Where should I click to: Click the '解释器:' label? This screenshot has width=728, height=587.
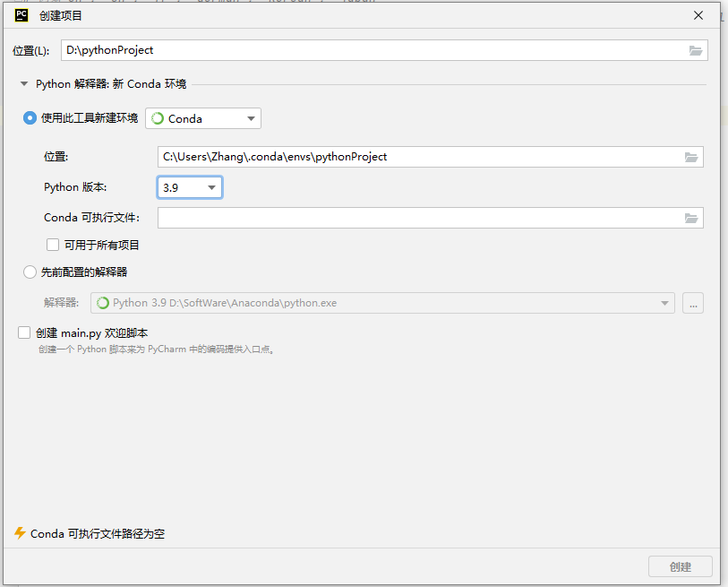[x=61, y=303]
